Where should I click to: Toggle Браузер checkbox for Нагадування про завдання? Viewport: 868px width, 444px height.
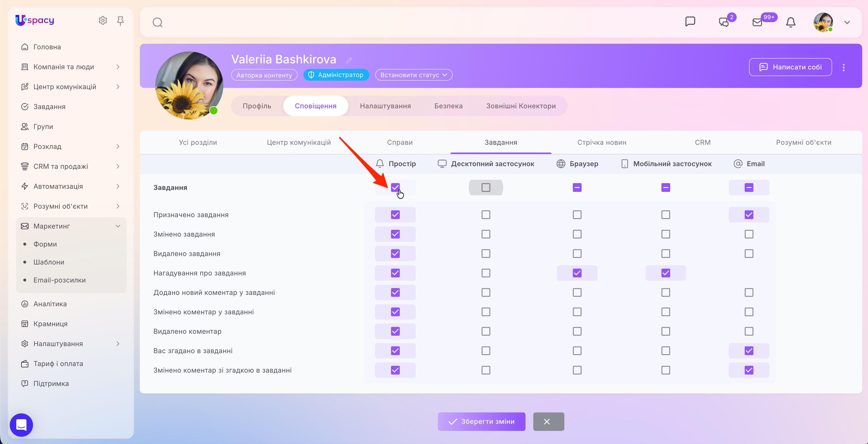tap(577, 273)
